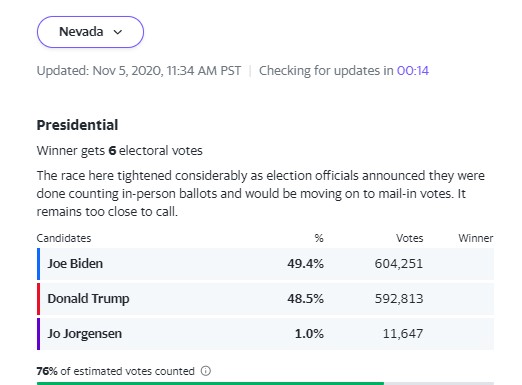The height and width of the screenshot is (385, 522).
Task: Click the 00:14 update countdown timer
Action: coord(413,71)
